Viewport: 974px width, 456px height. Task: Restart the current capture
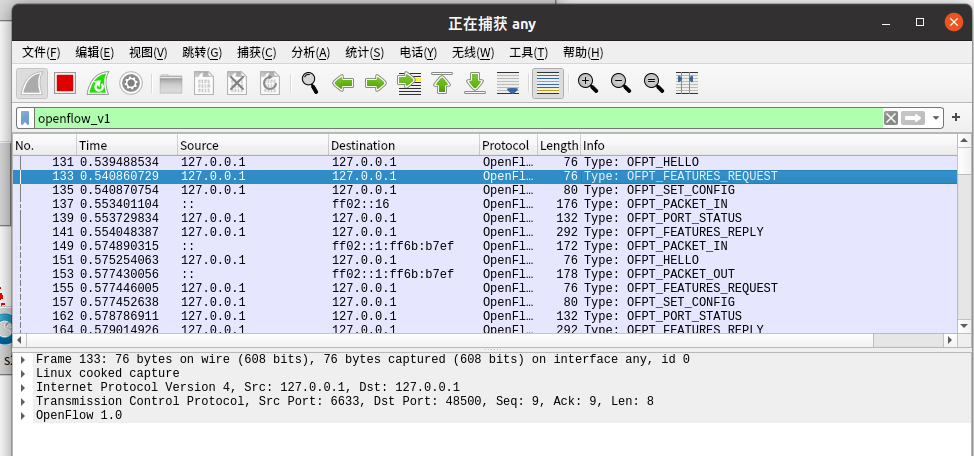coord(98,83)
